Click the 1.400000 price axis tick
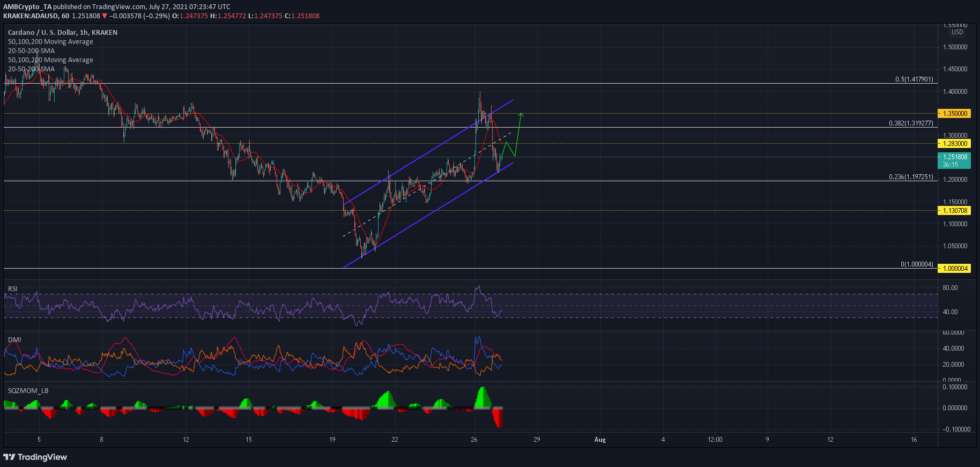This screenshot has height=467, width=980. [x=955, y=92]
